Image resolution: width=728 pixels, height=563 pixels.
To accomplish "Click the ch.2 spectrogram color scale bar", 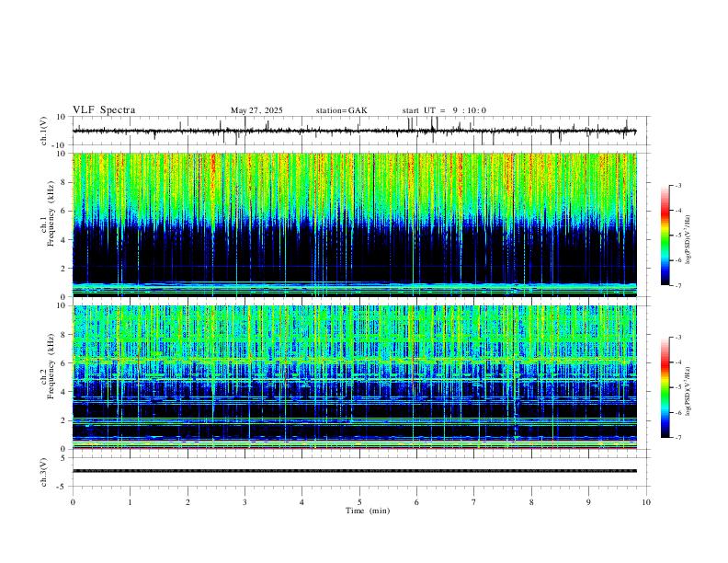I will [x=665, y=387].
